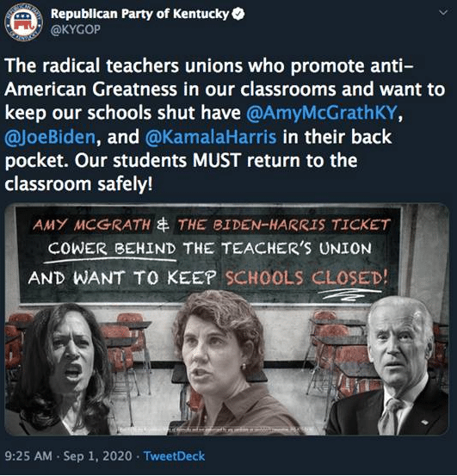Click the @KYGOP handle

pyautogui.click(x=75, y=30)
